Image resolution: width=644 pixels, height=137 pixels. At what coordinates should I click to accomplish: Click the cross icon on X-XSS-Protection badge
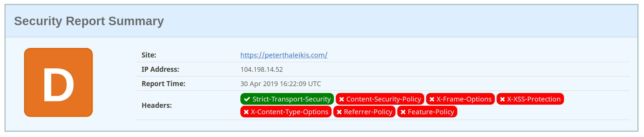(502, 99)
